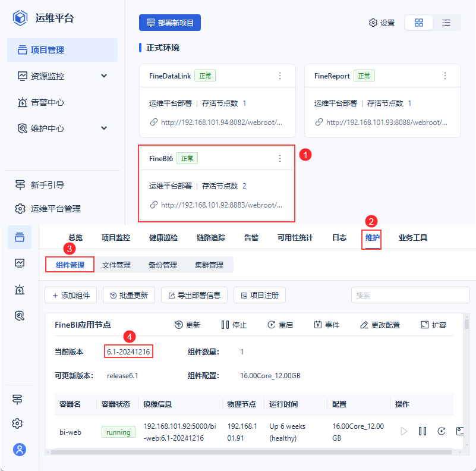Click the collapsed sidebar guide signpost icon

tap(18, 399)
